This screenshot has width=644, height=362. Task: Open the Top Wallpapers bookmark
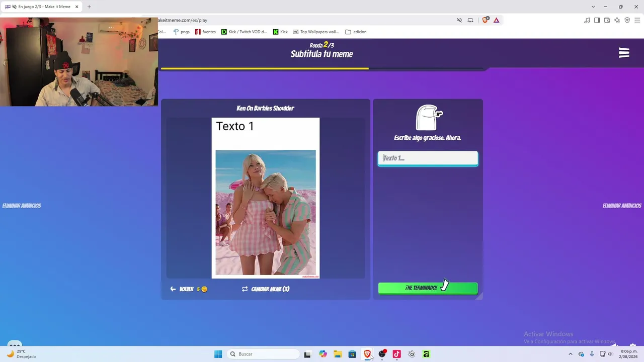click(316, 32)
